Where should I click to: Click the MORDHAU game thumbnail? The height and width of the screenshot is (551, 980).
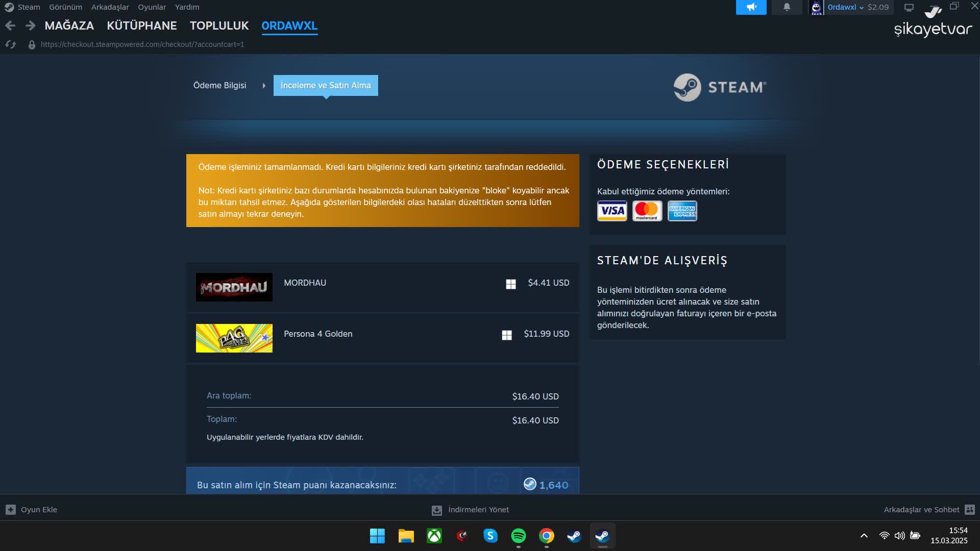[x=234, y=287]
